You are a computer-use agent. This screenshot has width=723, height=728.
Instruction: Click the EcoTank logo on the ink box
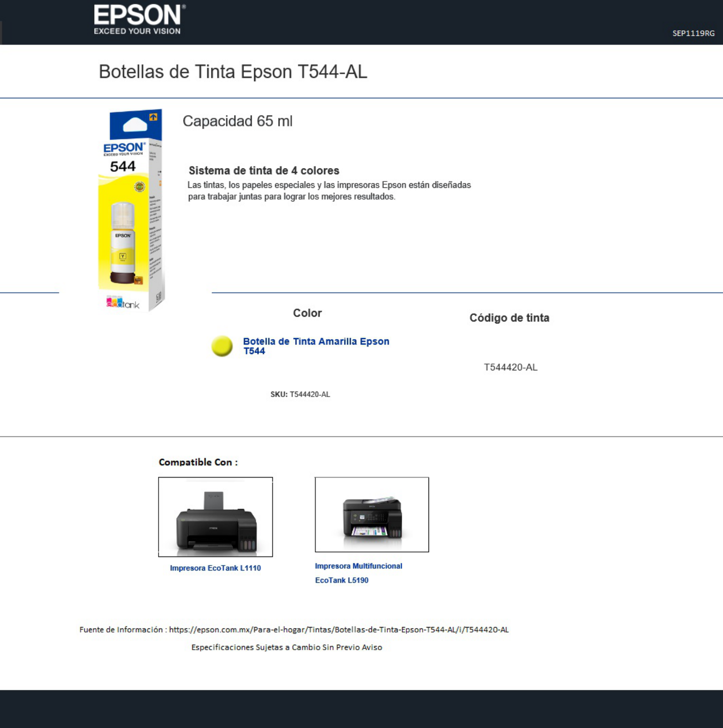(x=123, y=303)
